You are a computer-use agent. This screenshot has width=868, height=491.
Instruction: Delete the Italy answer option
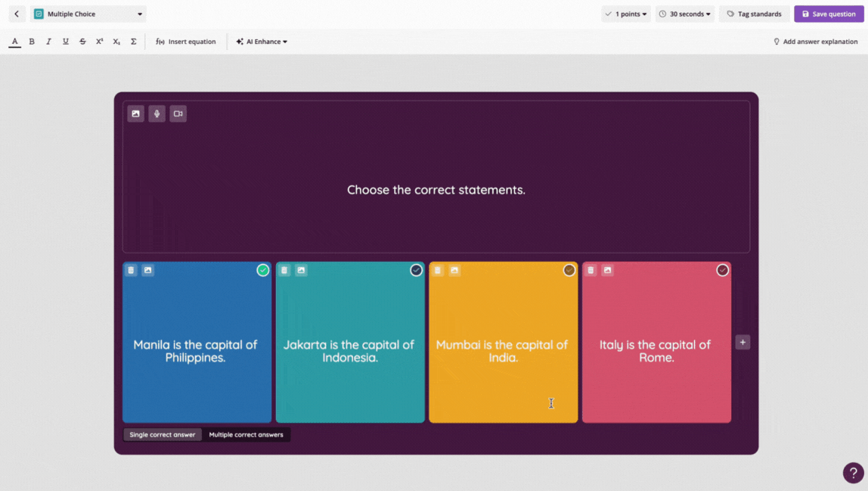pos(591,270)
